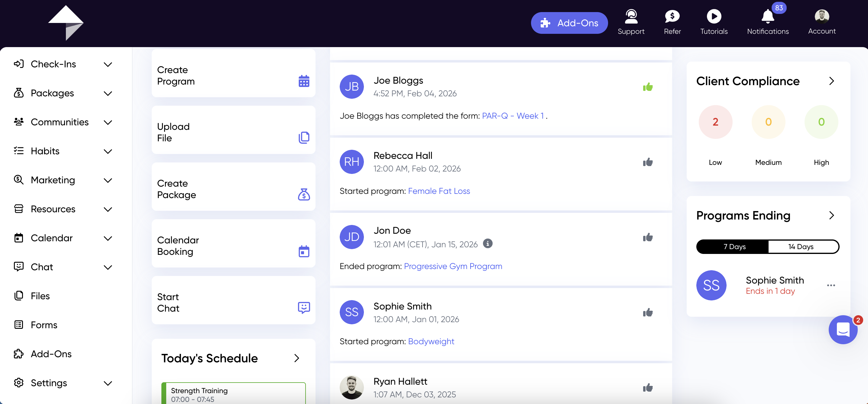Click the Marketing search-dollar sidebar icon
This screenshot has width=868, height=404.
click(x=18, y=180)
